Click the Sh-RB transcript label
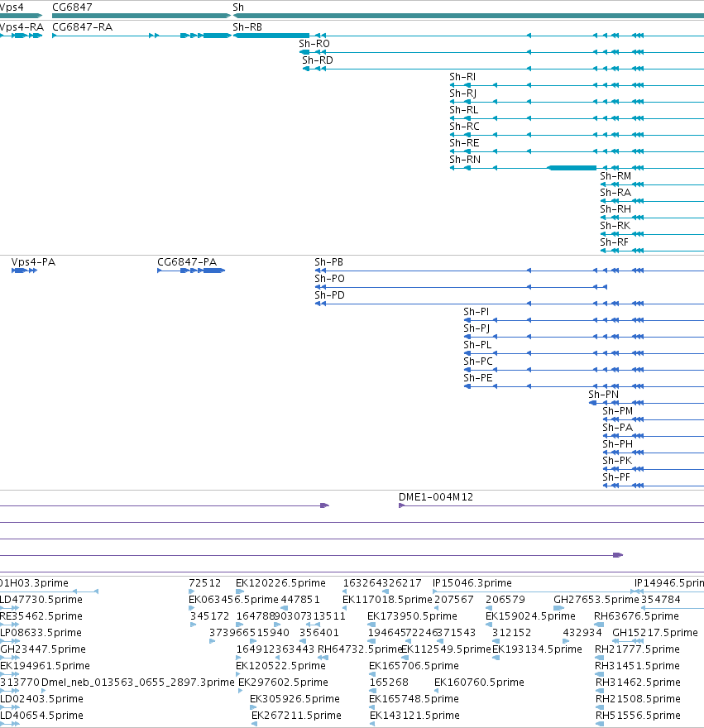 pyautogui.click(x=247, y=27)
